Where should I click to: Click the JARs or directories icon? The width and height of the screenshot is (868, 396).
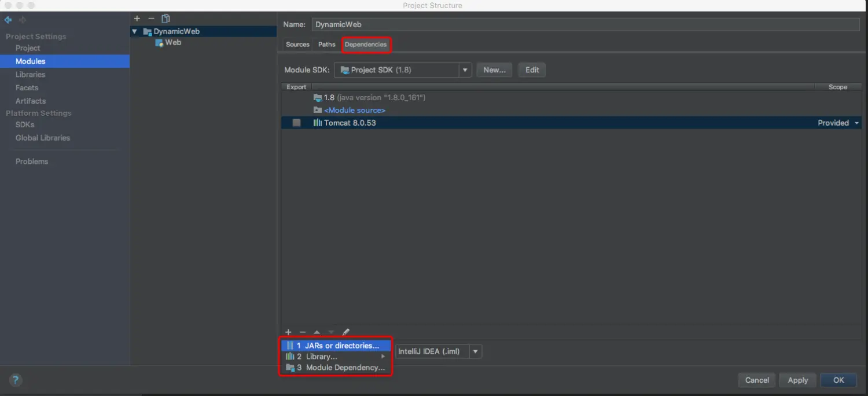click(290, 346)
